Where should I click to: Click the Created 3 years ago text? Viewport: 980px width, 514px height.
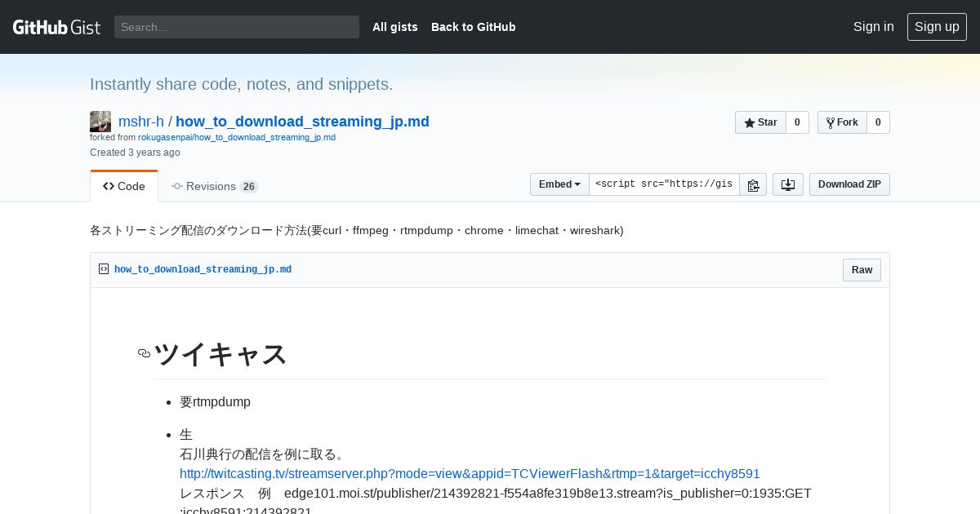(x=135, y=153)
